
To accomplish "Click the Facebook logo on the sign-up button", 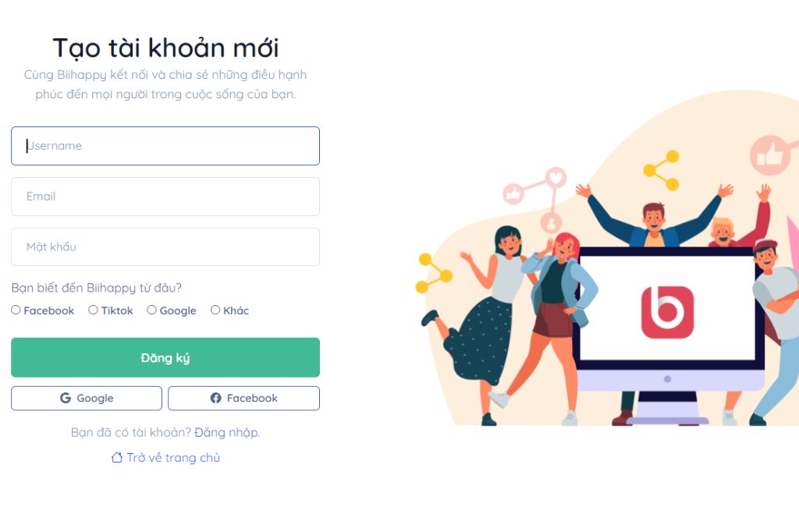I will pyautogui.click(x=215, y=398).
